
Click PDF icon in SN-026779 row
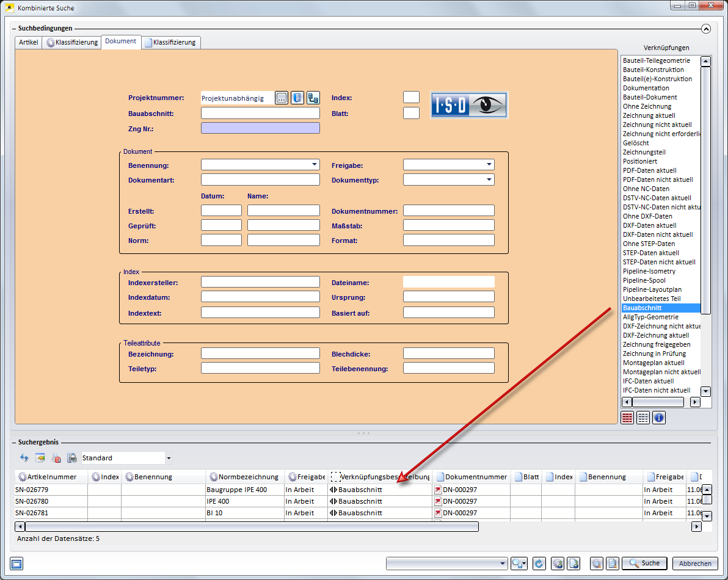coord(437,490)
